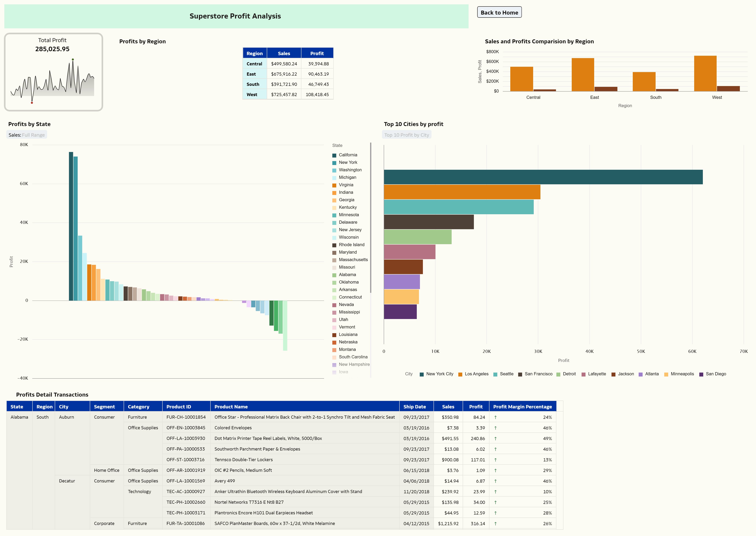
Task: Click the New York City profit bar
Action: (543, 177)
